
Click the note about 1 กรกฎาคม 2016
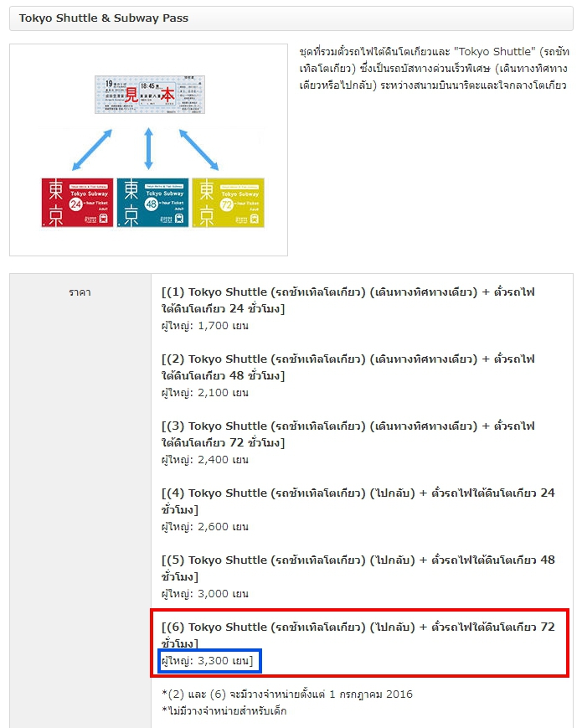[287, 694]
